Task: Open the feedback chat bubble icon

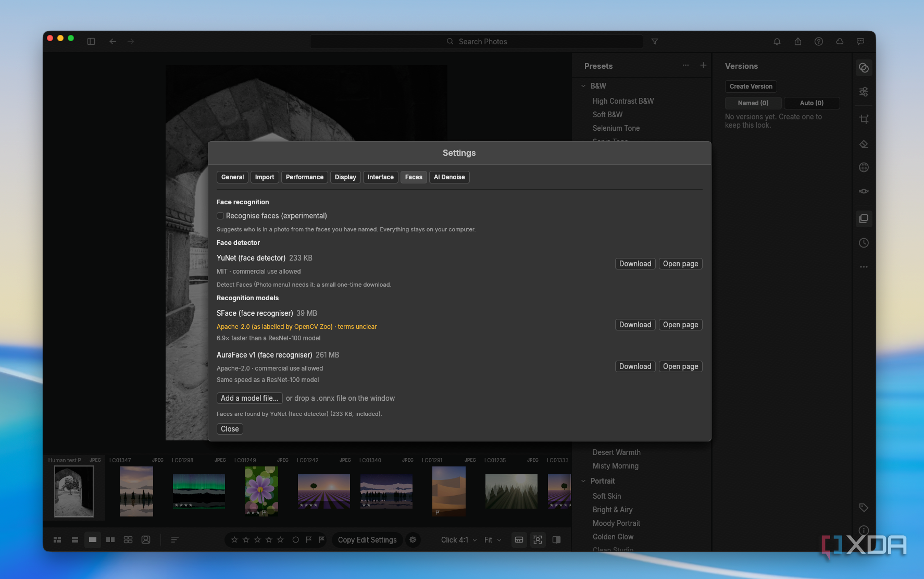Action: [x=860, y=41]
